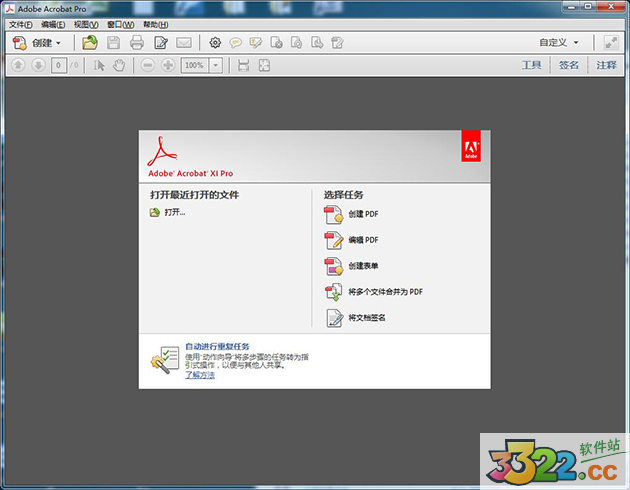The width and height of the screenshot is (630, 490).
Task: Click the Zoom In plus button
Action: [168, 65]
